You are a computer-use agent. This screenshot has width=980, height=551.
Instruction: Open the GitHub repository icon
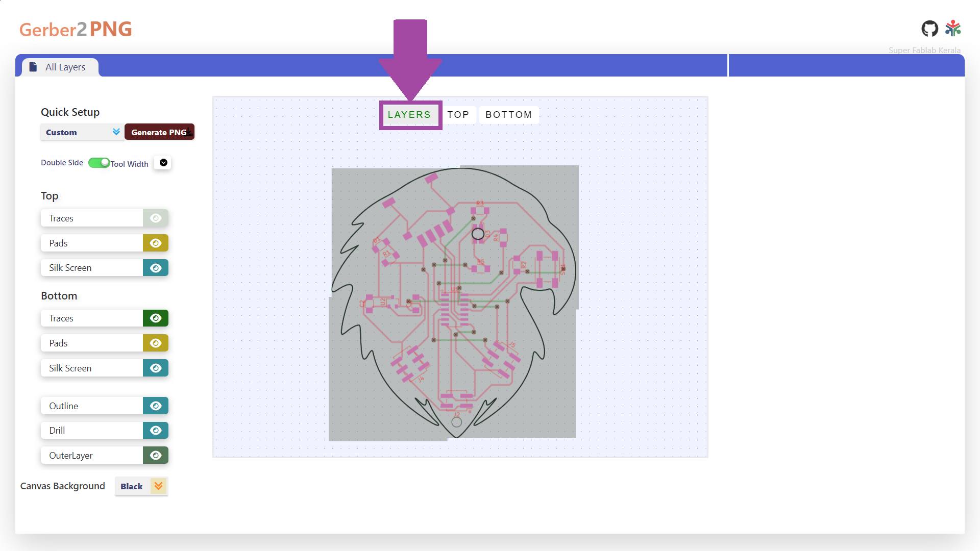929,29
